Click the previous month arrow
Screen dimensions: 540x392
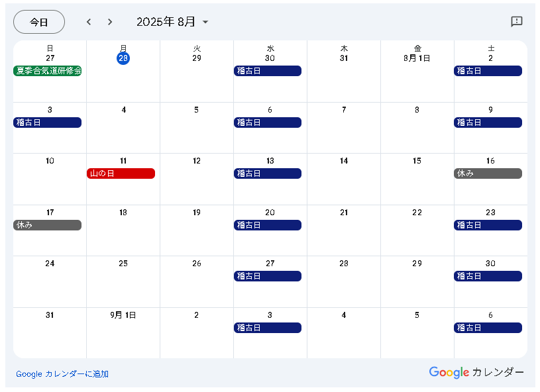click(x=89, y=22)
